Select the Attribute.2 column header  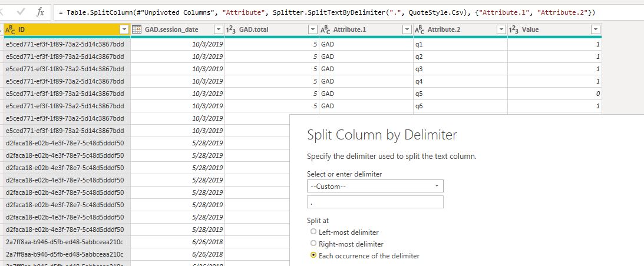click(x=460, y=29)
